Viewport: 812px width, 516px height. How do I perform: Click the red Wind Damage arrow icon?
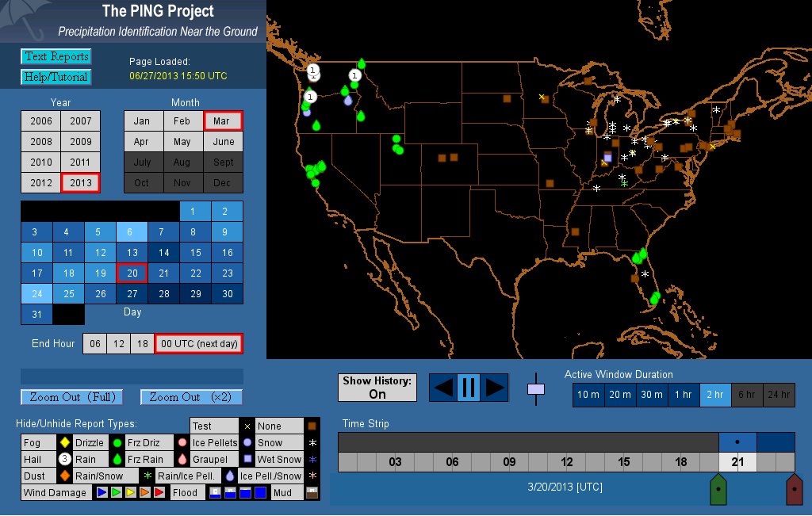[x=159, y=493]
